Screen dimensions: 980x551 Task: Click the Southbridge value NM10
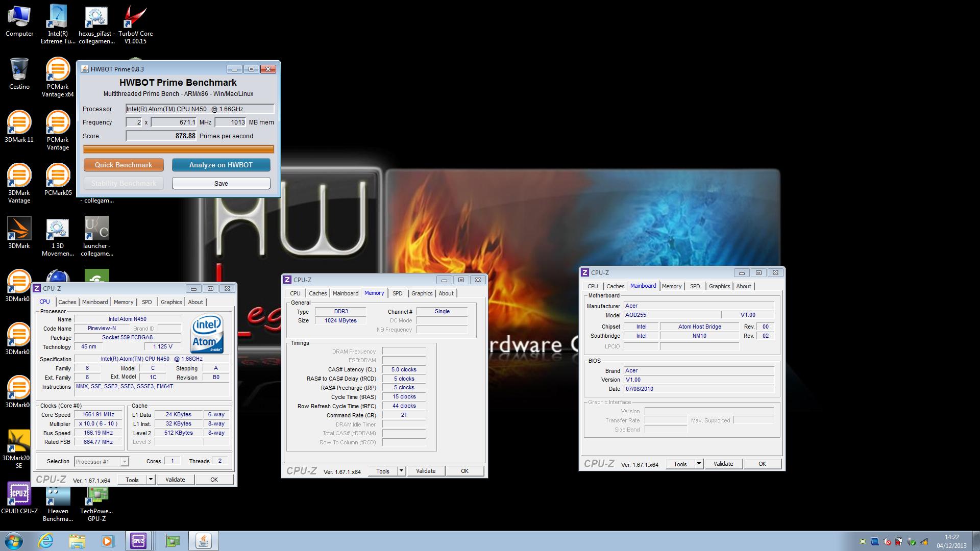click(699, 336)
